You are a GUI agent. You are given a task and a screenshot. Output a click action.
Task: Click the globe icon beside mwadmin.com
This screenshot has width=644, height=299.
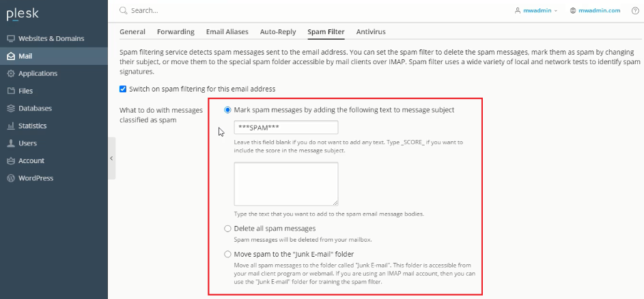(x=573, y=11)
